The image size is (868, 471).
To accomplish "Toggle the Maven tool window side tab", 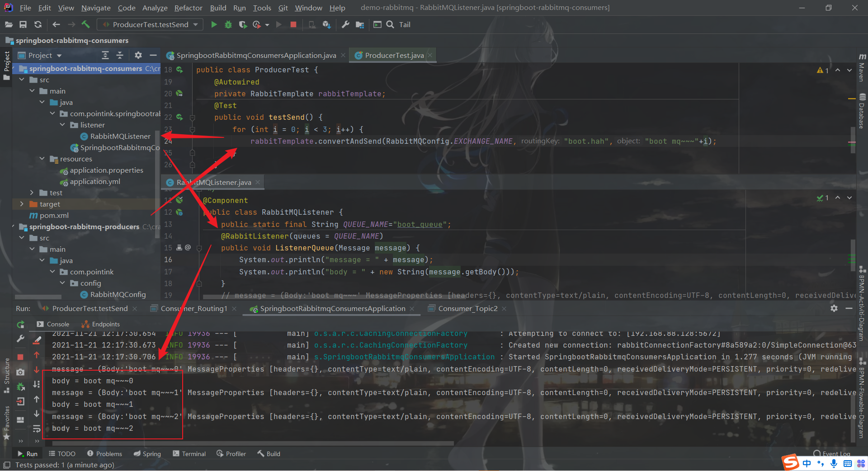I will [862, 68].
